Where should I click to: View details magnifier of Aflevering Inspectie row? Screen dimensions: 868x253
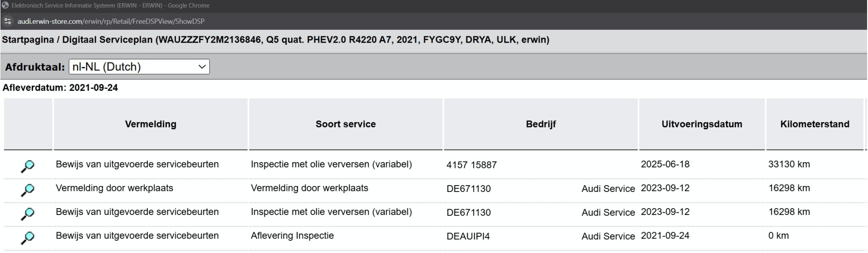point(28,237)
